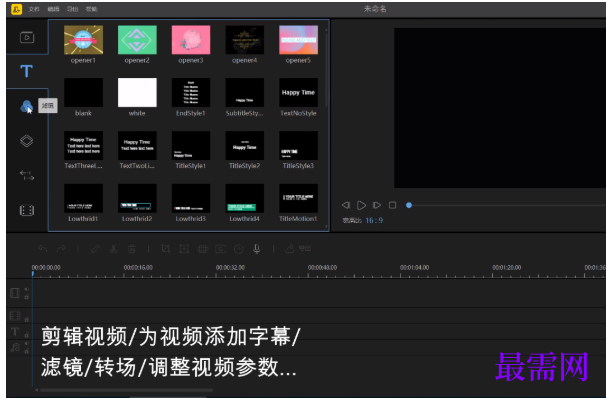607x398 pixels.
Task: Click the 00:00:16.00 mark on timeline ruler
Action: [138, 268]
